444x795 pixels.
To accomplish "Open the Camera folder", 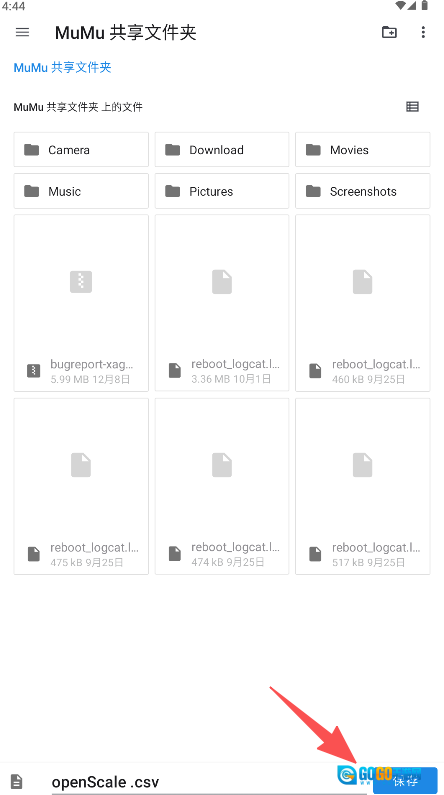I will [81, 150].
